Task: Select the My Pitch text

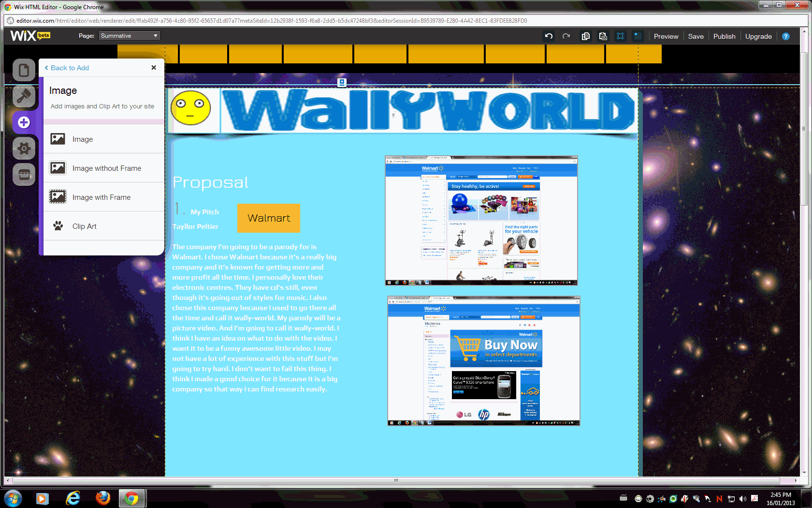Action: (x=205, y=212)
